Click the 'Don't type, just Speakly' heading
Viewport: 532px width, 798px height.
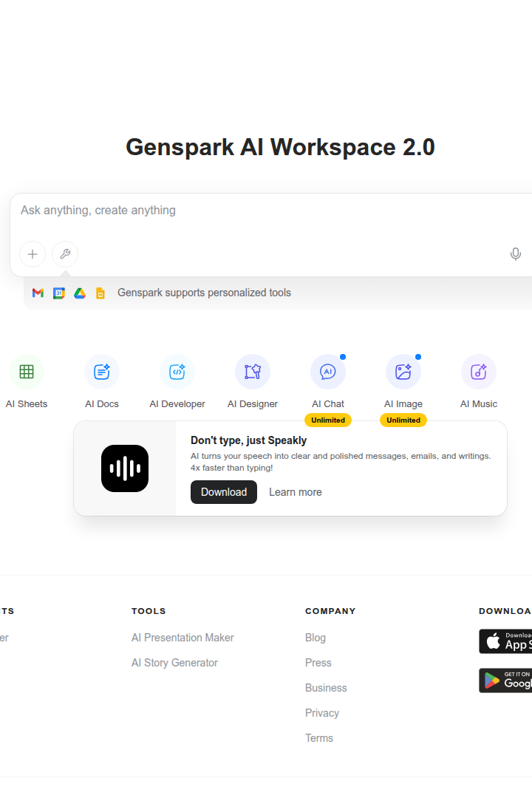[248, 440]
